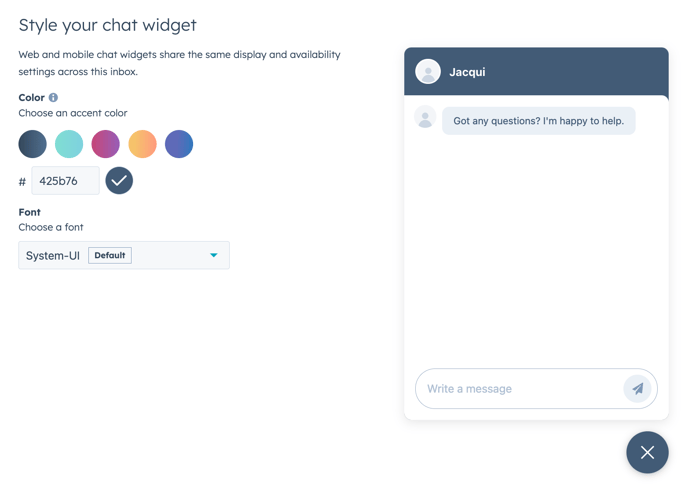This screenshot has height=484, width=681.
Task: Choose the dark navy accent color swatch
Action: (x=33, y=144)
